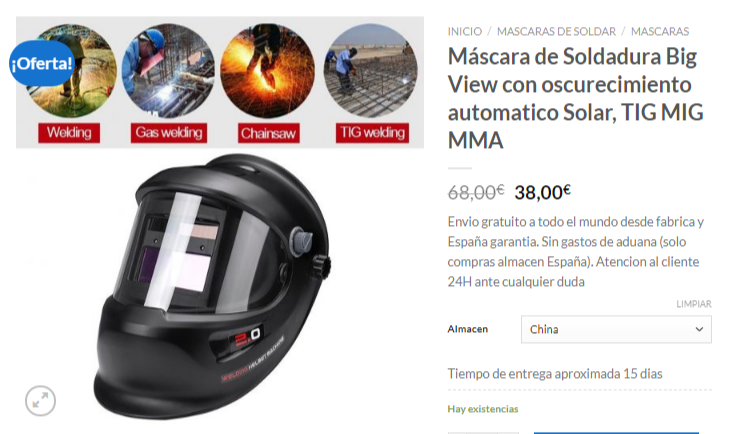
Task: Open MASCARAS DE SOLDAR breadcrumb
Action: [x=556, y=32]
